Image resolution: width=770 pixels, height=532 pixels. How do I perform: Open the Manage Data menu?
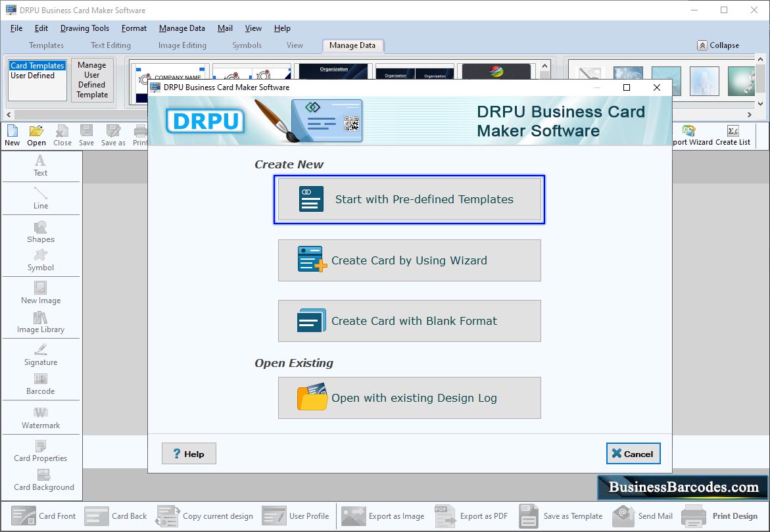[181, 28]
